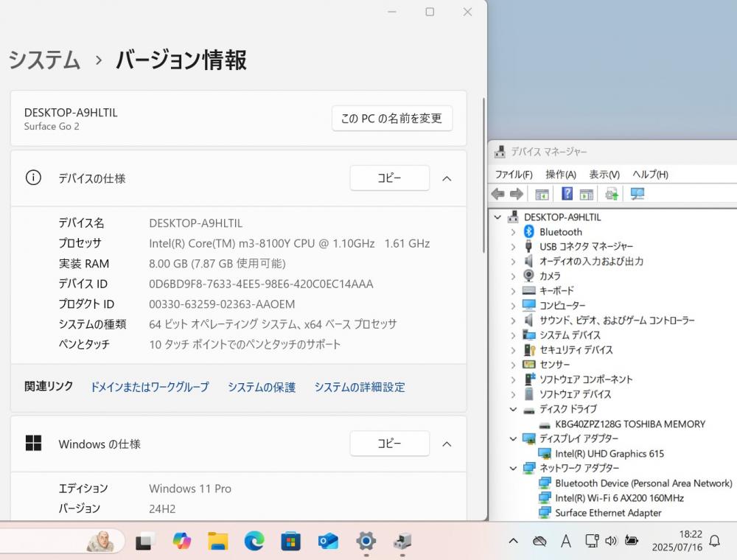
Task: Select Intel(R) UHD Graphics 615 adapter
Action: (609, 454)
